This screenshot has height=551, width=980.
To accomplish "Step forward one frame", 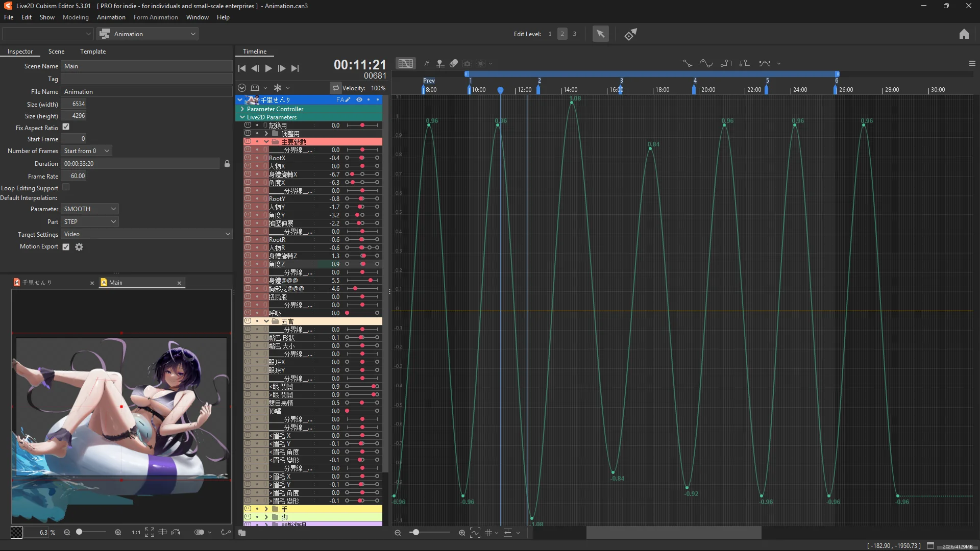I will click(282, 68).
